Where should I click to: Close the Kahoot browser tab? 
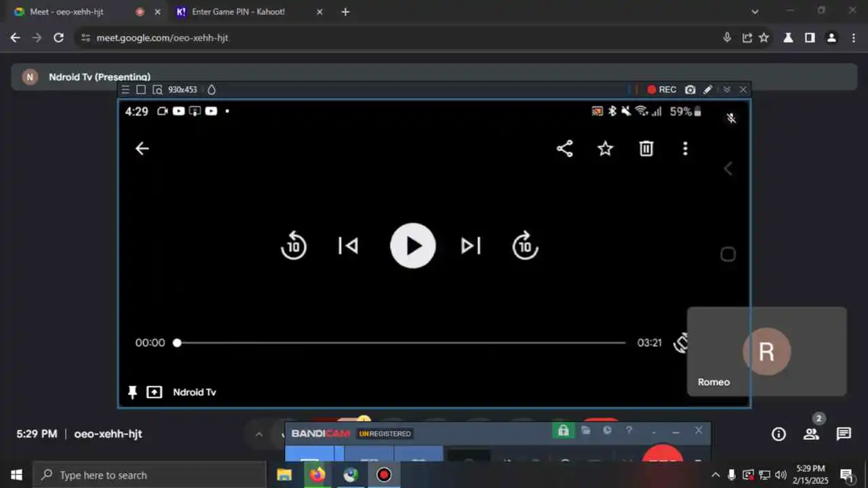(320, 12)
